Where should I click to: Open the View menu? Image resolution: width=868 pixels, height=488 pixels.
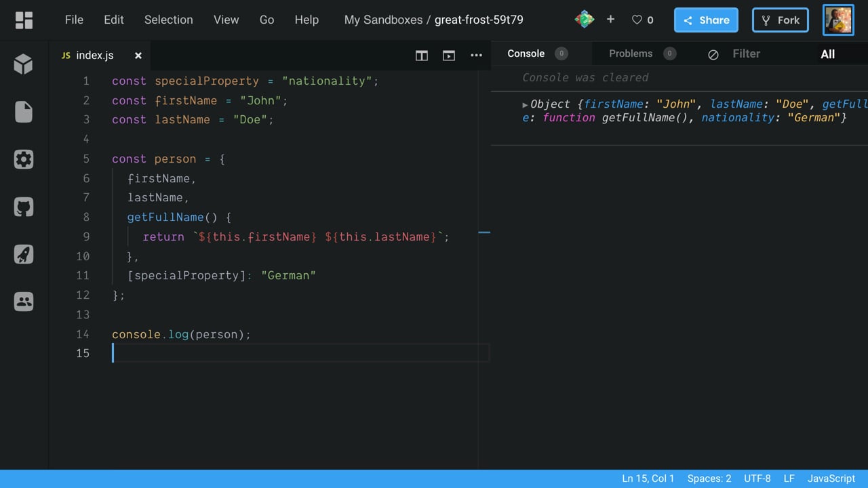226,20
